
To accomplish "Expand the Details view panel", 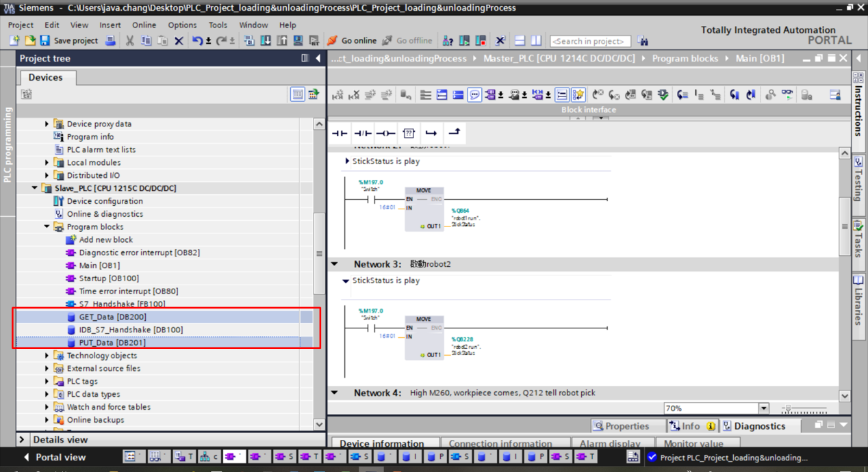I will 22,440.
